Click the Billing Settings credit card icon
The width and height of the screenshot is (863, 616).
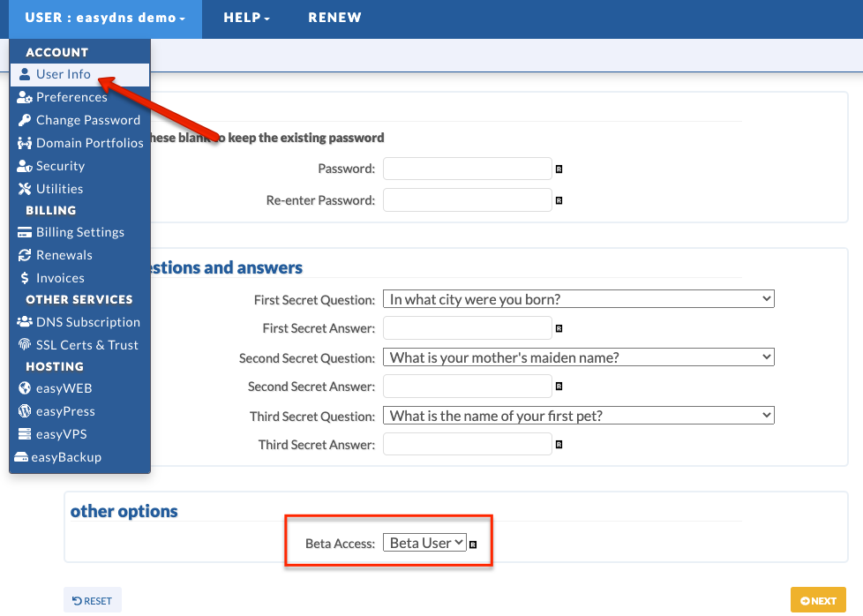click(24, 232)
